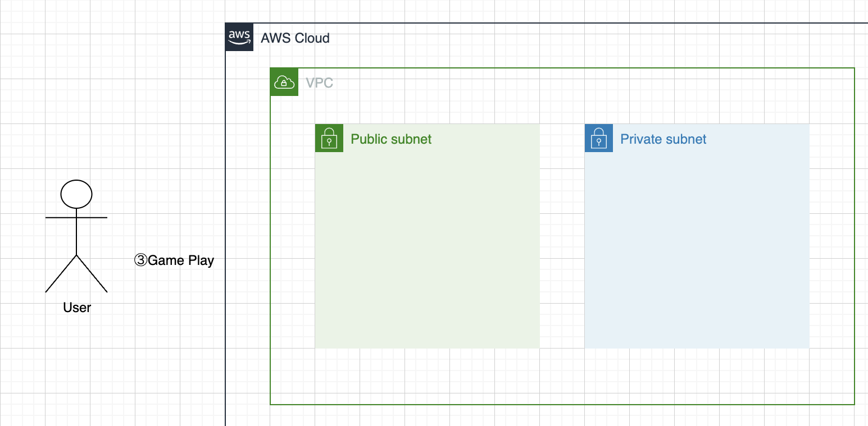Select the User caption under the actor

(x=77, y=308)
